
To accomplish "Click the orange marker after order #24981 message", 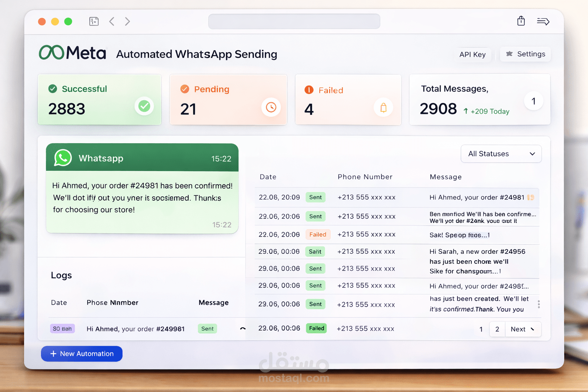I will pos(531,198).
